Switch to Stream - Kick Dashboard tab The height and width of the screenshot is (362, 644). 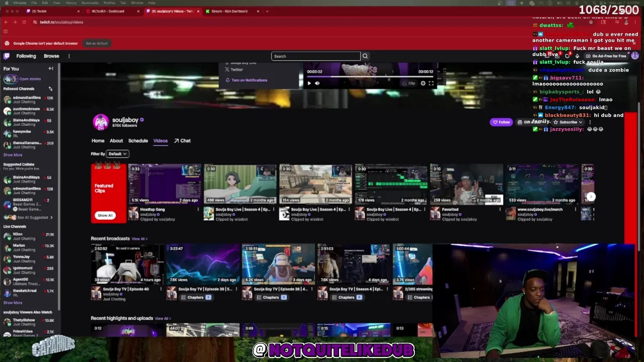232,11
